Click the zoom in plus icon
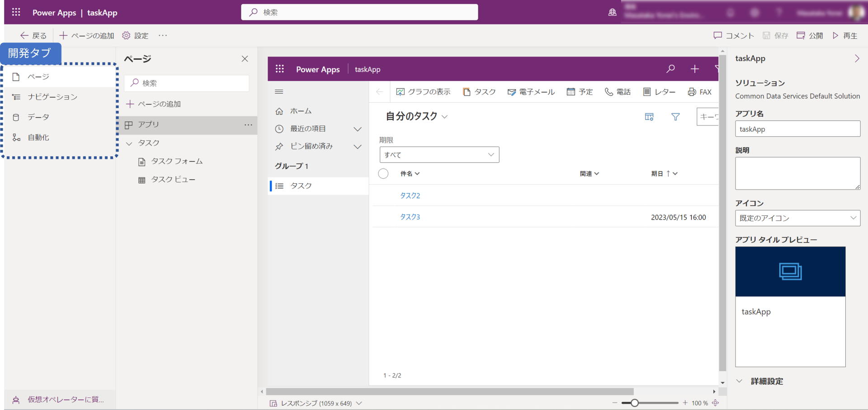The image size is (868, 410). click(685, 403)
